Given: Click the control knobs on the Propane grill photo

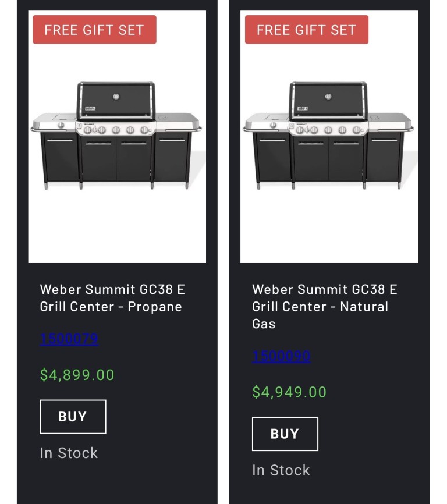Looking at the screenshot, I should pos(116,130).
